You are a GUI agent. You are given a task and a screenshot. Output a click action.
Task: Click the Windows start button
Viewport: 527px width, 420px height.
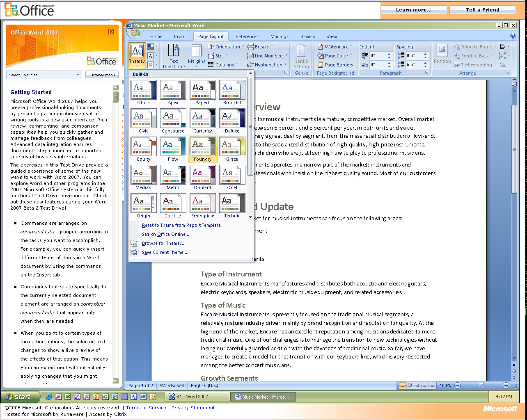[x=20, y=397]
